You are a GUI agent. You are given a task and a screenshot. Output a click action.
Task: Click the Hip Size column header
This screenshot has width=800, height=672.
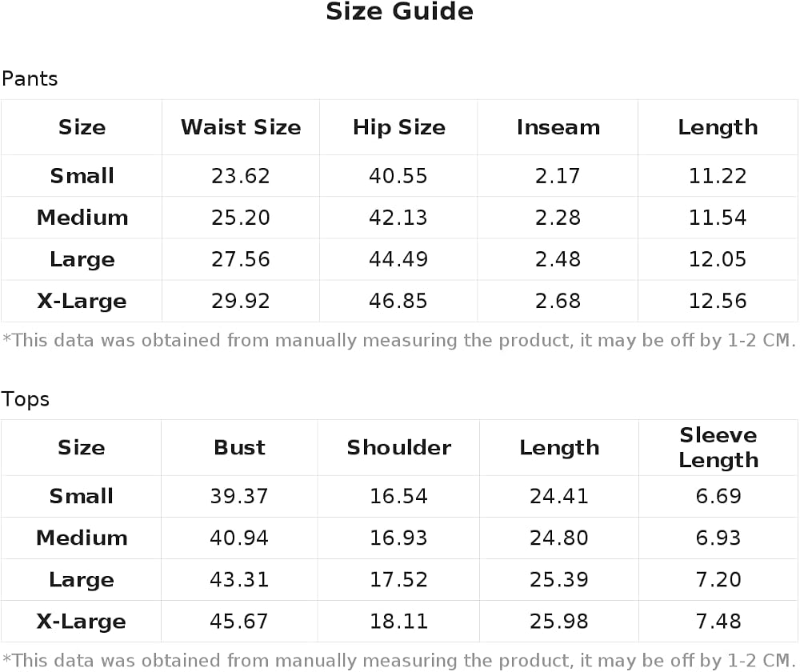[x=399, y=127]
